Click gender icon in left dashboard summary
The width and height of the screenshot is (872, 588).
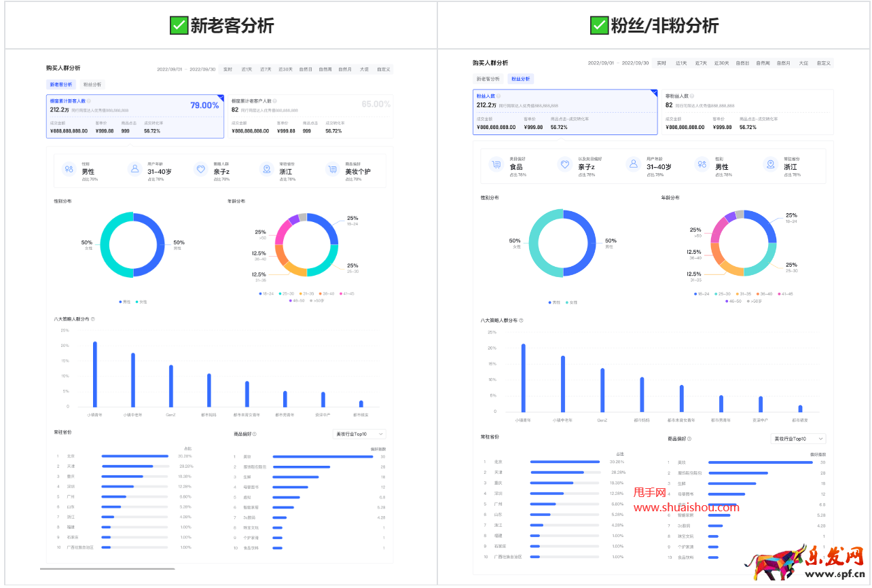coord(69,169)
